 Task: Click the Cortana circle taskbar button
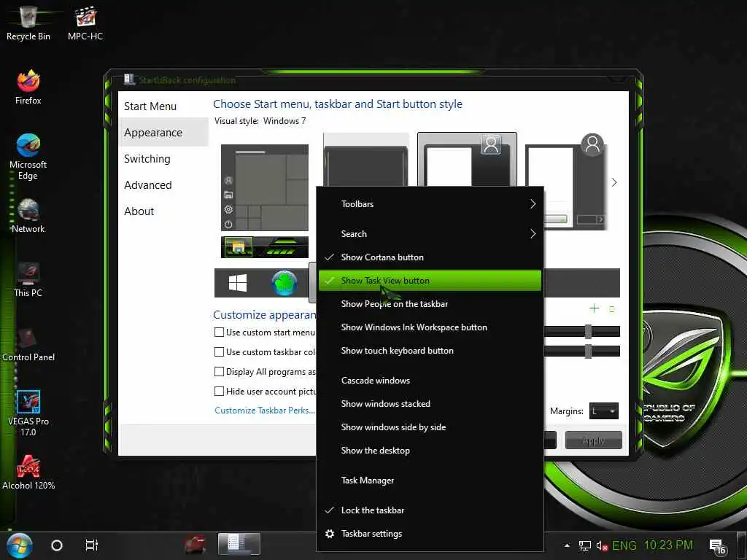57,545
